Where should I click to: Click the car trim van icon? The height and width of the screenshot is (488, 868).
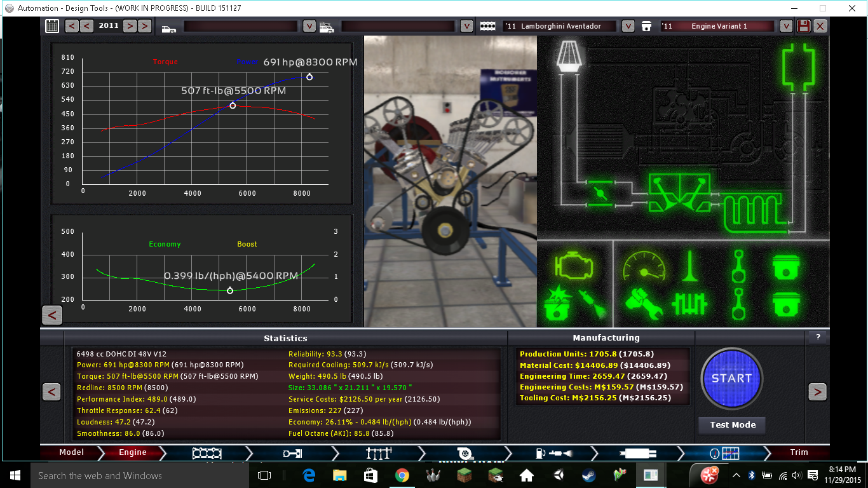[327, 27]
